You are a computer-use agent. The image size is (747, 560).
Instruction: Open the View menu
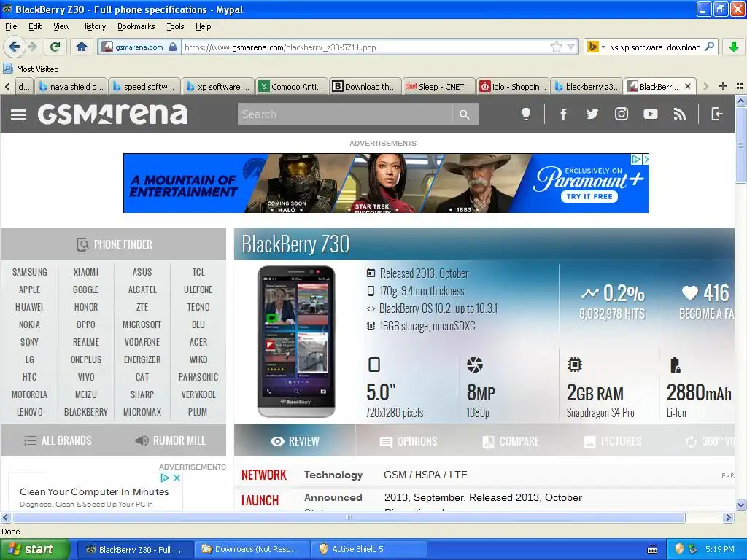click(x=61, y=26)
